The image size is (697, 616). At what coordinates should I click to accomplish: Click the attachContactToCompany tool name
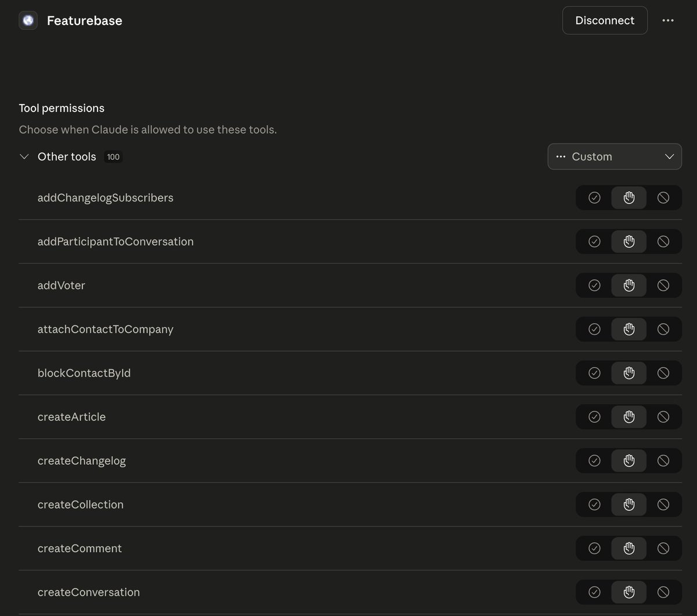105,329
